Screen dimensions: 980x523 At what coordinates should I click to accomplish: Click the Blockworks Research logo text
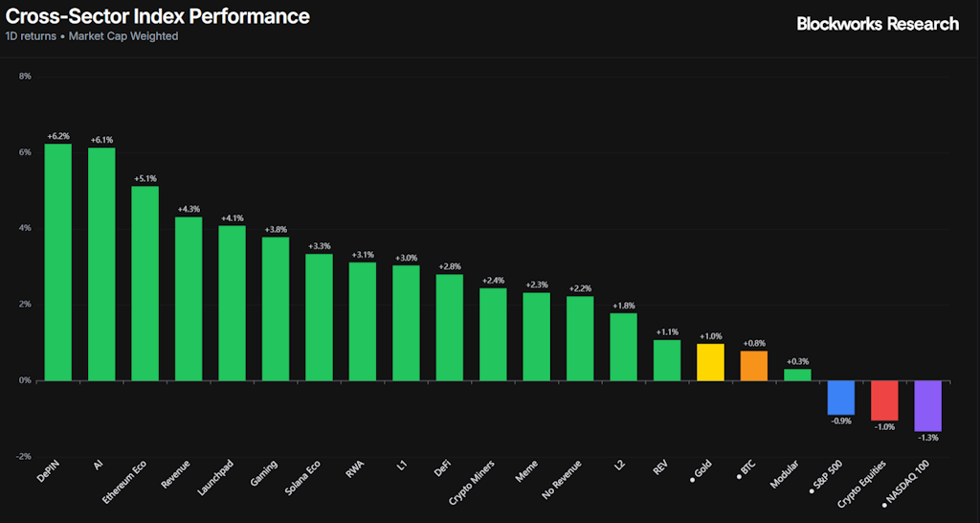click(x=878, y=24)
